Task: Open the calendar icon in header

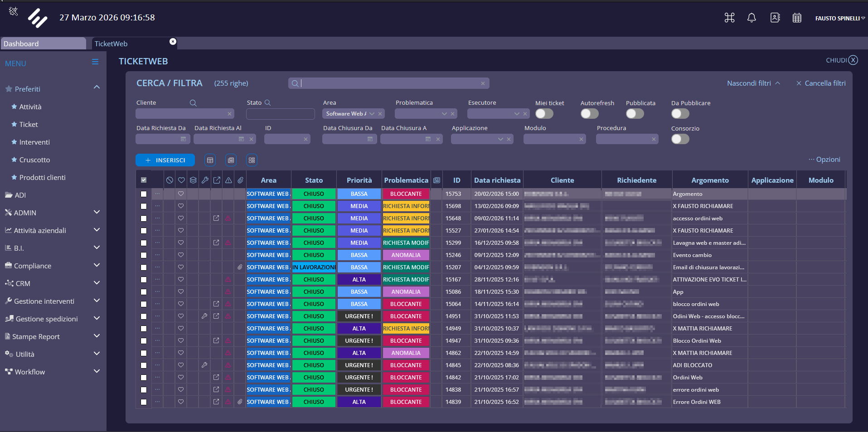Action: pyautogui.click(x=797, y=18)
